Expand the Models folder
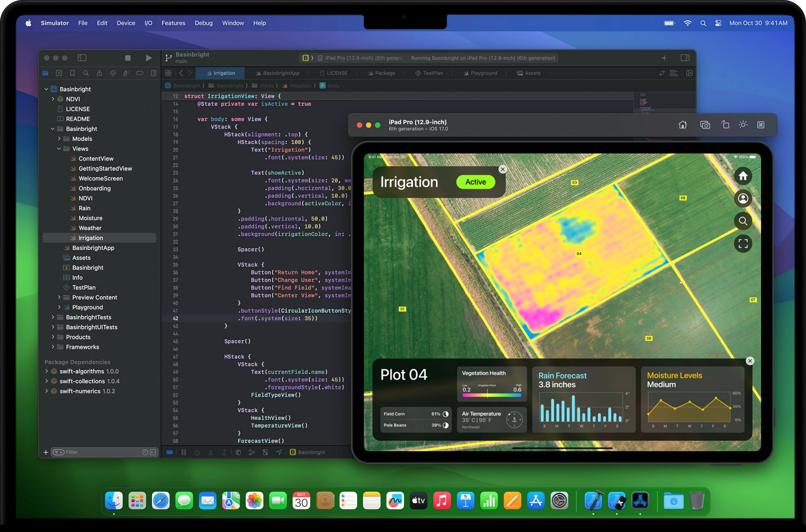This screenshot has height=532, width=806. click(x=59, y=139)
